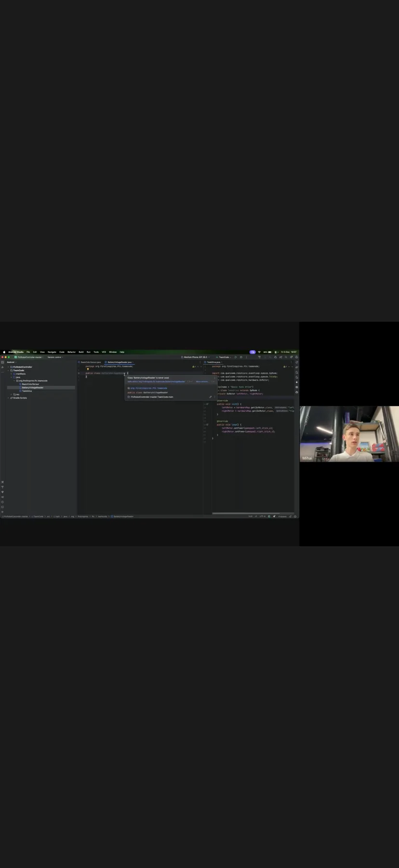Click the yellow lightbulb intention icon
399x868 pixels.
point(88,369)
